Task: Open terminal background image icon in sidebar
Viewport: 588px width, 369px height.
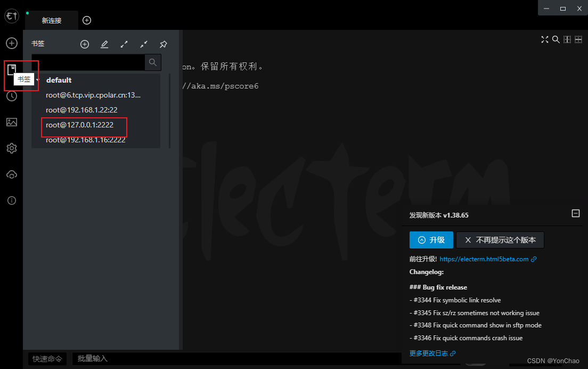Action: pyautogui.click(x=12, y=122)
